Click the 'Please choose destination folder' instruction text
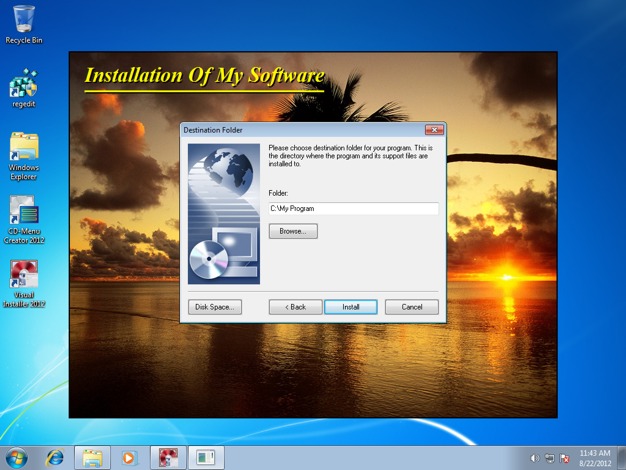Image resolution: width=626 pixels, height=470 pixels. tap(351, 156)
